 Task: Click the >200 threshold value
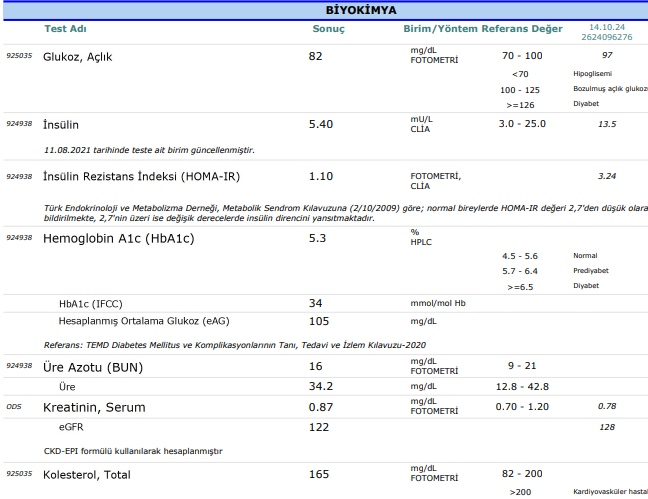pos(520,492)
